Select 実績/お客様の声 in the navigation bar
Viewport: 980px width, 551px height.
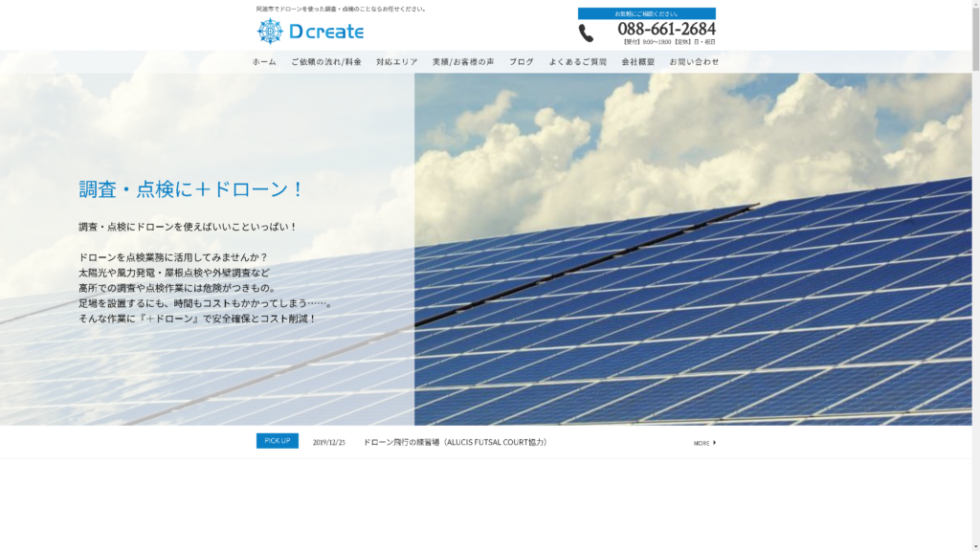[x=463, y=62]
